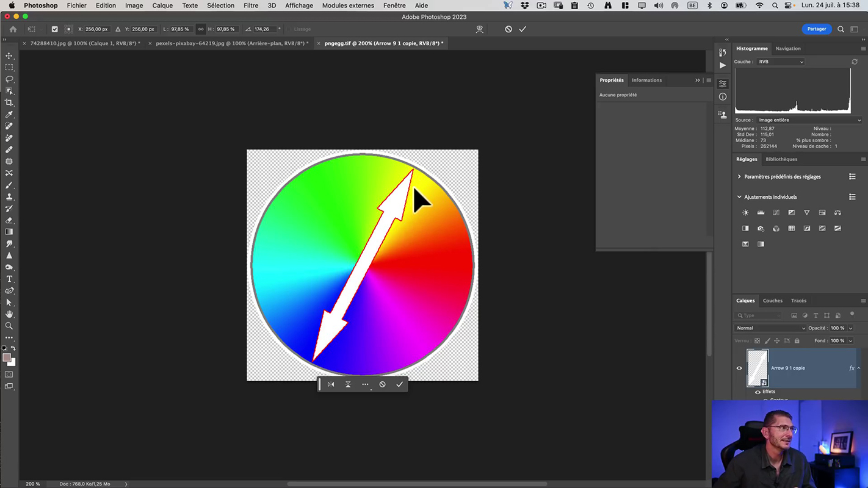Open the Filtre menu
Viewport: 868px width, 488px height.
tap(251, 5)
